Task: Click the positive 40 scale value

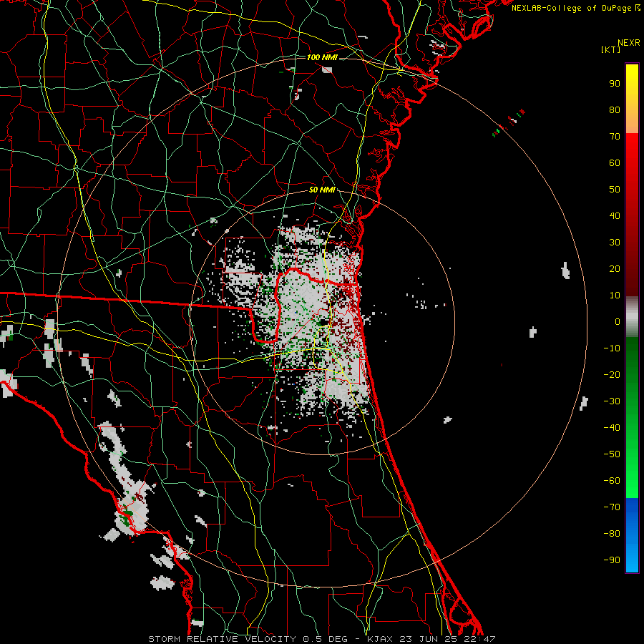Action: pos(615,215)
